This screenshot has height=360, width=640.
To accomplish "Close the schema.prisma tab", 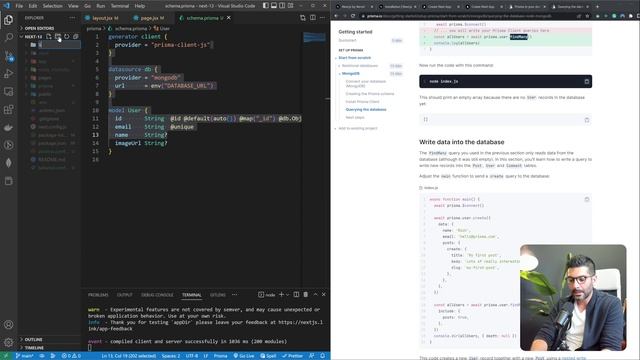I will click(229, 18).
